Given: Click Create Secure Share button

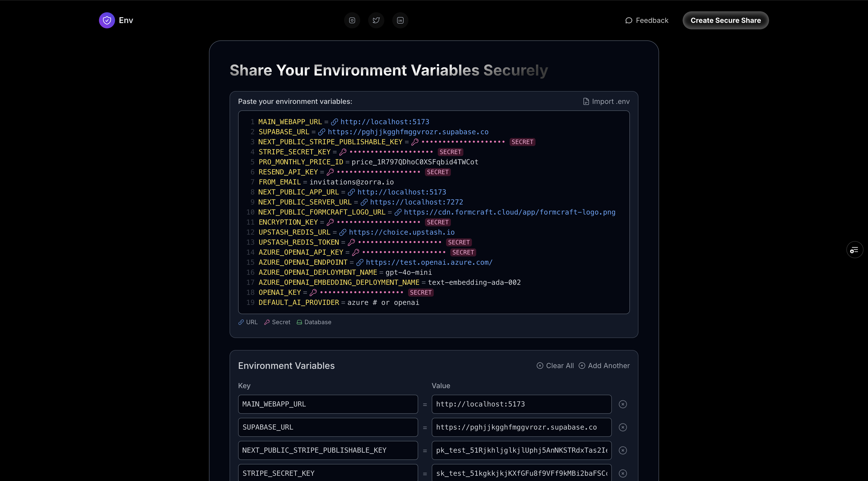Looking at the screenshot, I should pos(725,20).
